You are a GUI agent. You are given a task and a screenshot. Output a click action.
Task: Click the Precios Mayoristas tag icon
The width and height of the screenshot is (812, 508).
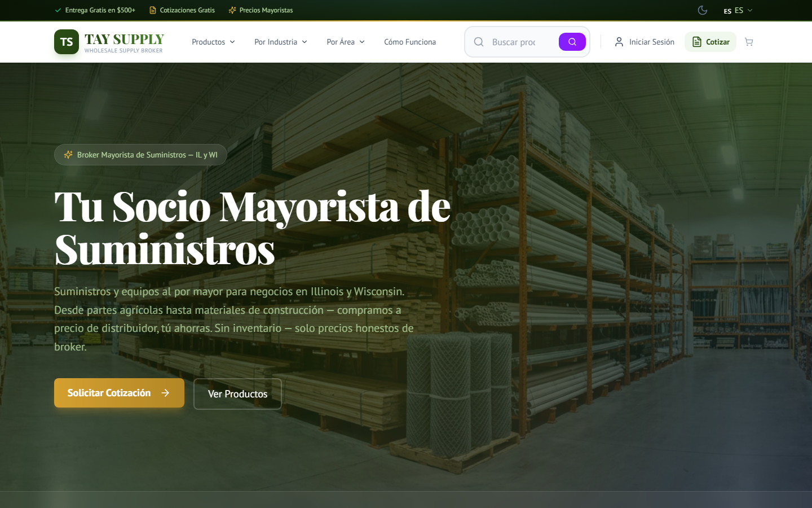231,10
